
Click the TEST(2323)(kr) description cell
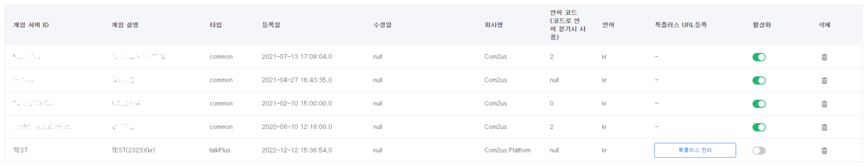click(133, 150)
